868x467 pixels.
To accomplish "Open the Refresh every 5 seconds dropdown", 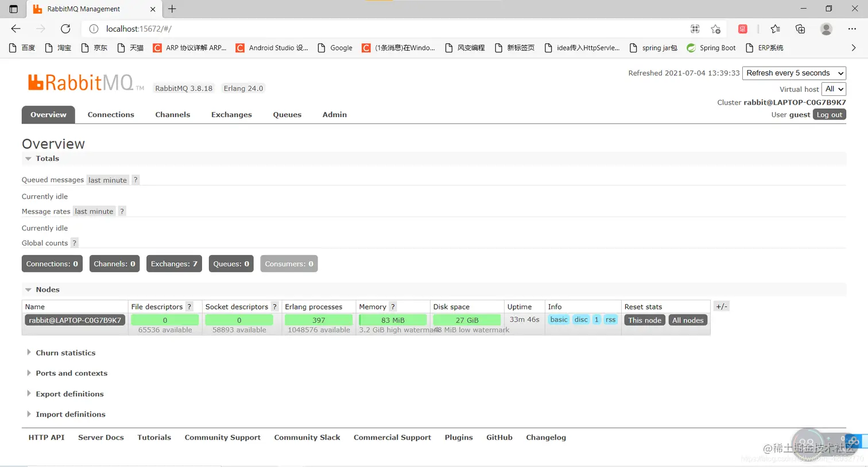I will tap(795, 73).
